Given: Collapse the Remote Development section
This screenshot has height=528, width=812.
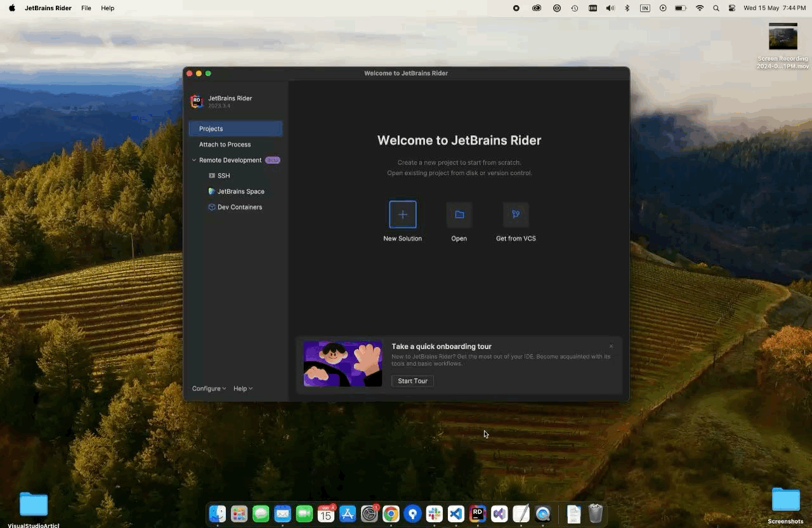Looking at the screenshot, I should click(194, 161).
